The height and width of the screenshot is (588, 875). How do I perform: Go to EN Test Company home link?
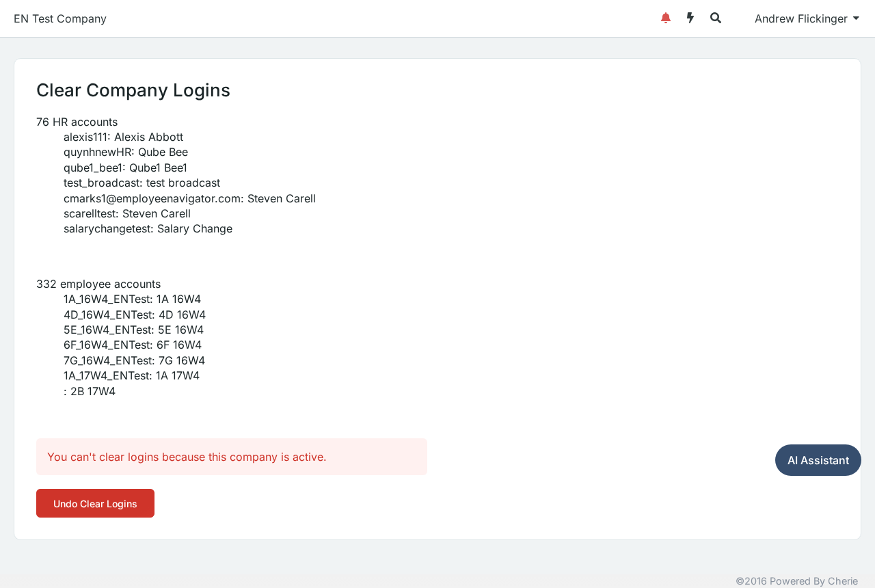point(60,18)
